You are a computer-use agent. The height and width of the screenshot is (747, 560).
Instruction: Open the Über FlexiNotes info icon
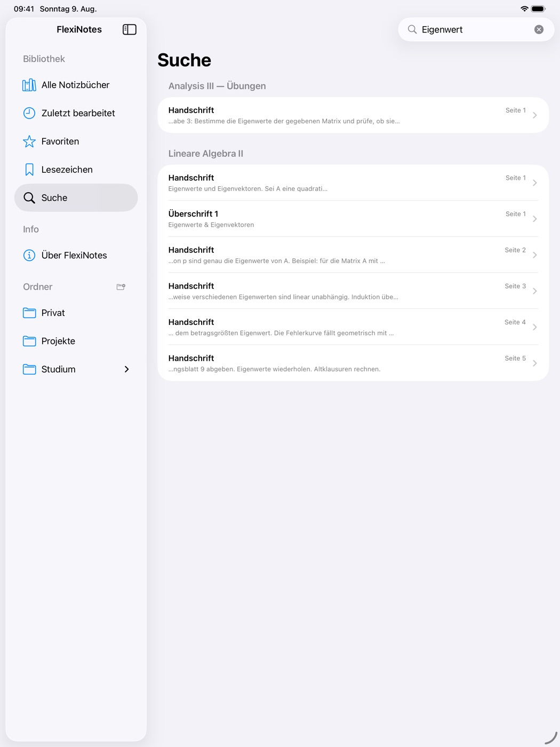pos(29,256)
